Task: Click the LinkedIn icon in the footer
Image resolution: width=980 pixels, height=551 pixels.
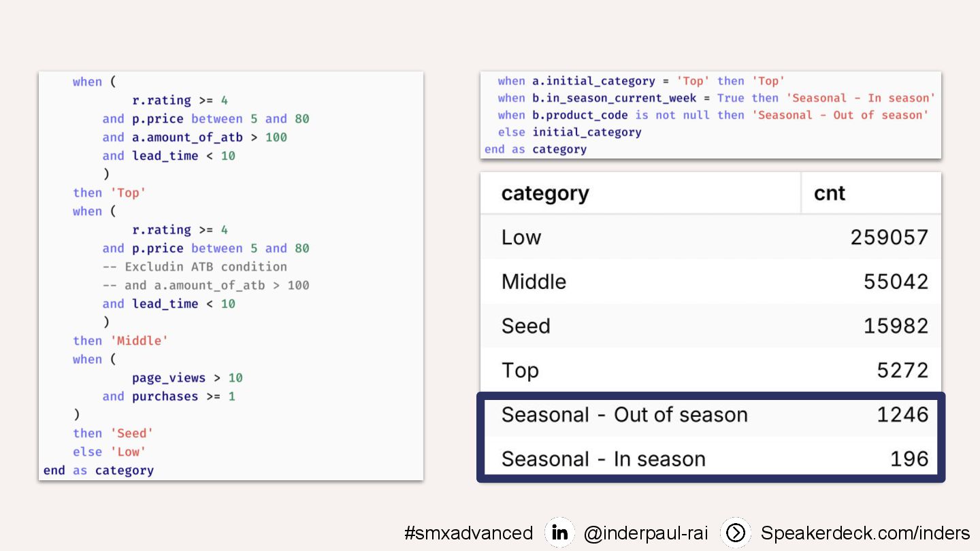Action: click(559, 533)
